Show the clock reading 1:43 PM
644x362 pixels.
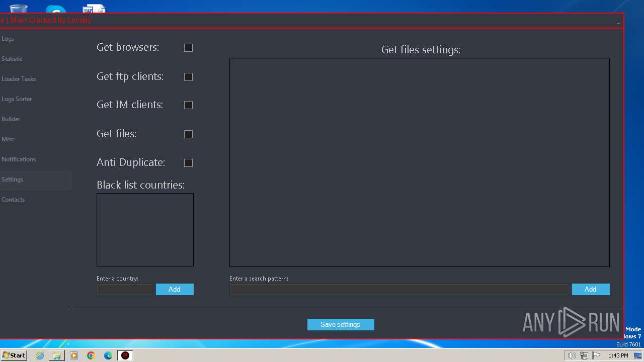(x=618, y=355)
